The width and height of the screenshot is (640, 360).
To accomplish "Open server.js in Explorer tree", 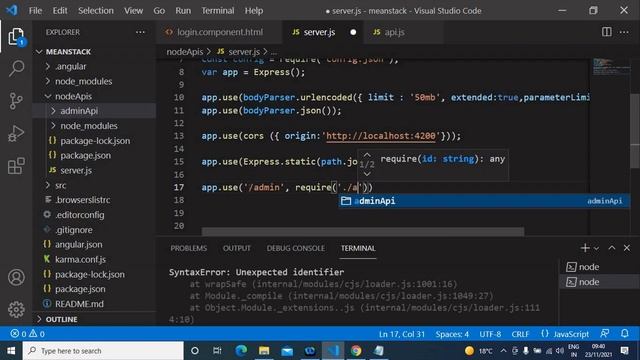I will pyautogui.click(x=76, y=170).
